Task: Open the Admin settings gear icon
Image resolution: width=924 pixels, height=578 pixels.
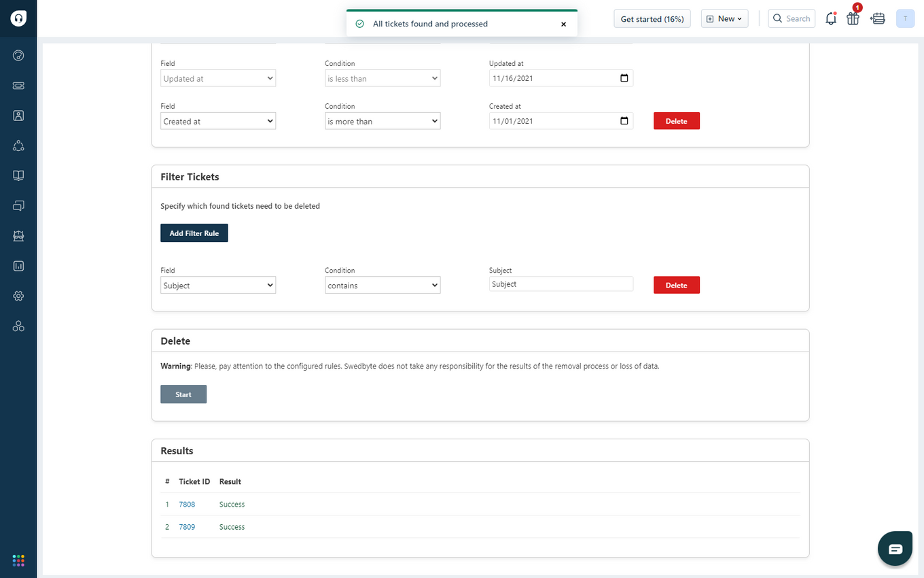Action: (x=18, y=296)
